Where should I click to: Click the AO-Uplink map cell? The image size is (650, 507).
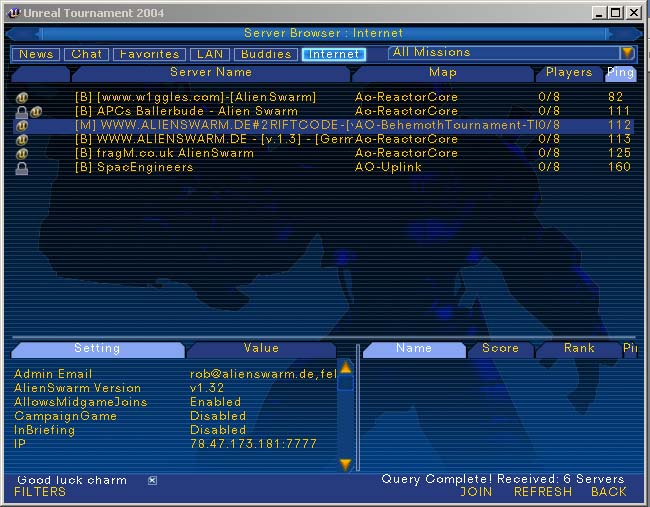coord(388,167)
